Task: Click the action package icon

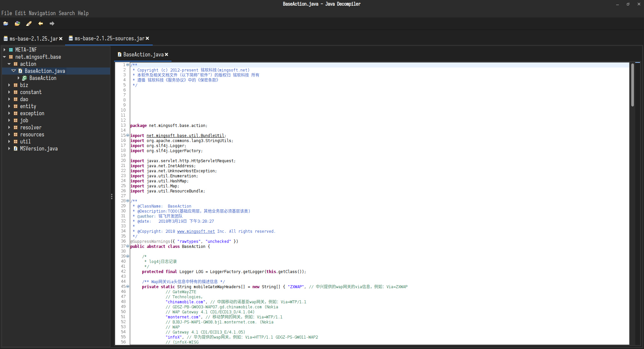Action: click(x=15, y=64)
